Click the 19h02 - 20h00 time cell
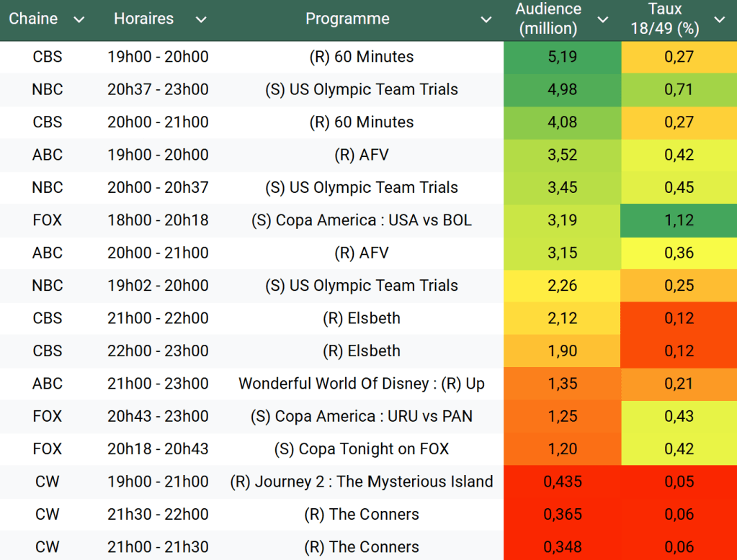The image size is (737, 560). click(x=157, y=286)
